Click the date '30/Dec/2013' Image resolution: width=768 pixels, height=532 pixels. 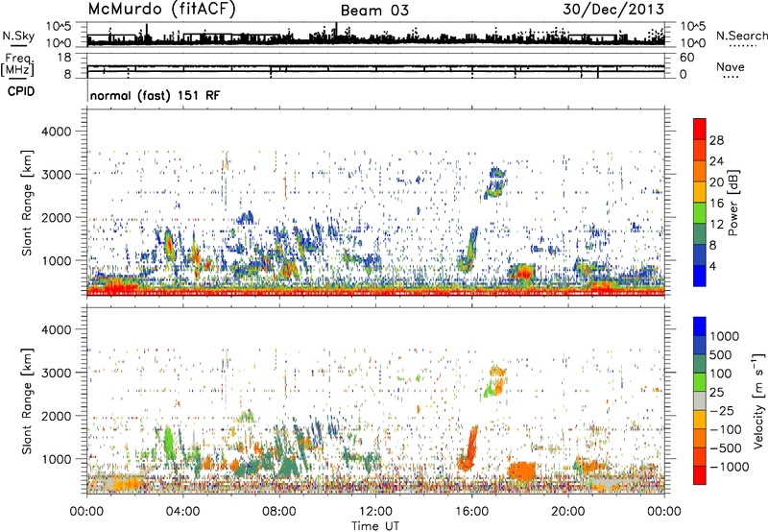pyautogui.click(x=613, y=9)
